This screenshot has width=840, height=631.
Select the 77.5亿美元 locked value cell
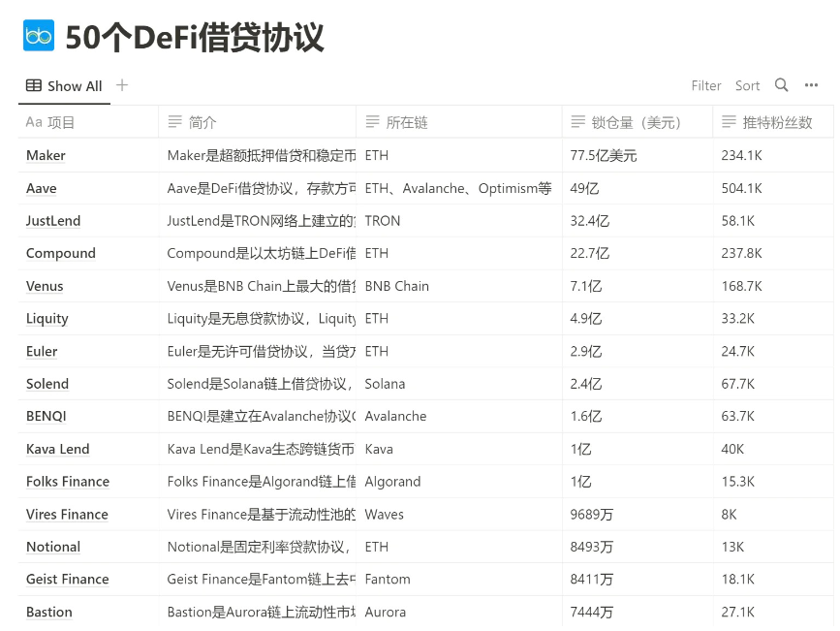tap(638, 155)
